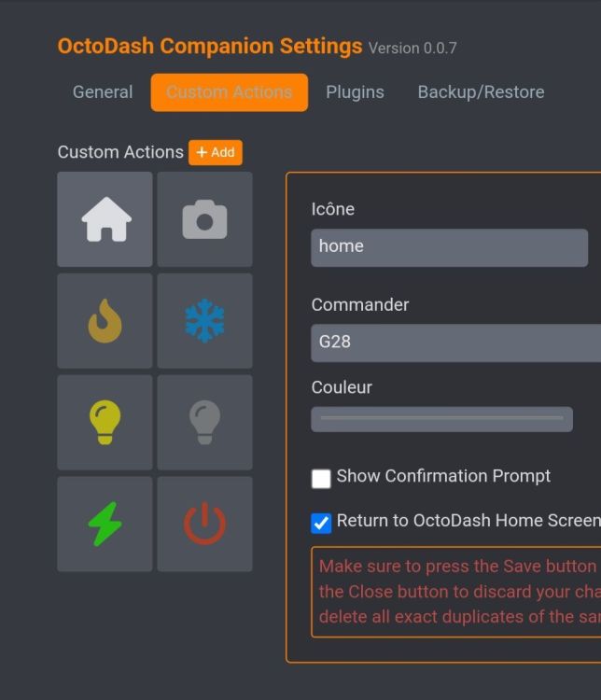Screen dimensions: 601x700
Task: Edit the Commander field with G28
Action: coord(456,343)
